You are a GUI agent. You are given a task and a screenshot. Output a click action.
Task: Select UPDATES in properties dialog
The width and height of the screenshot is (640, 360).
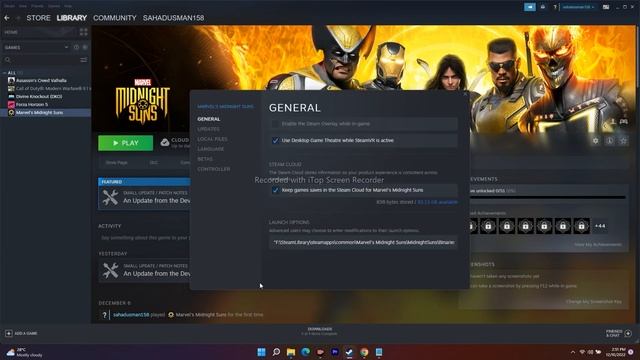[x=208, y=129]
